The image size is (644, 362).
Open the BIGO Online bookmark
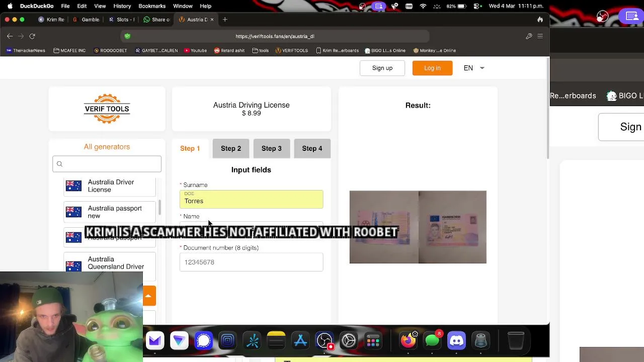pyautogui.click(x=385, y=50)
